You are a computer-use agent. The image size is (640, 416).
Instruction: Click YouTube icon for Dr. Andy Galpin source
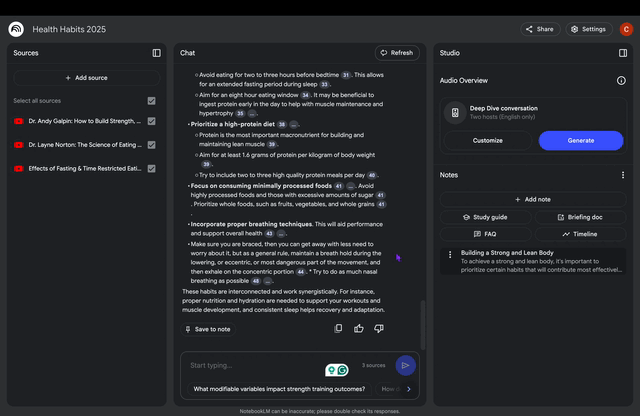[18, 121]
